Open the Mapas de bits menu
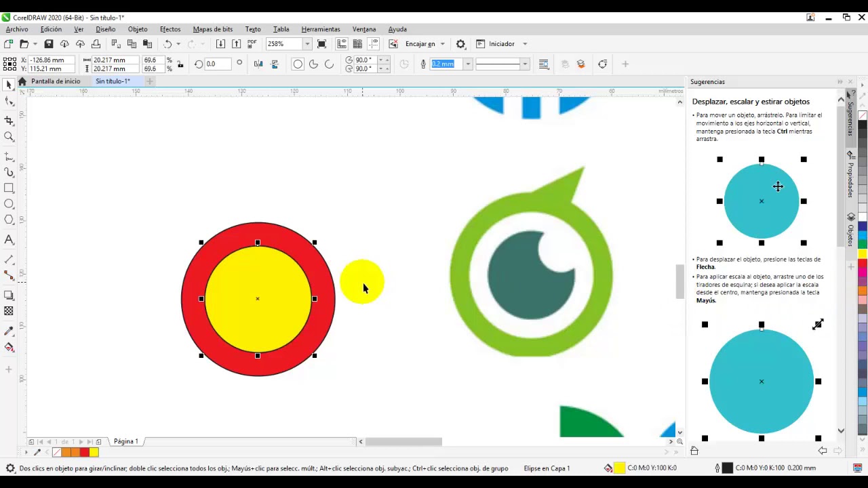Screen dimensions: 868x488 (213, 29)
